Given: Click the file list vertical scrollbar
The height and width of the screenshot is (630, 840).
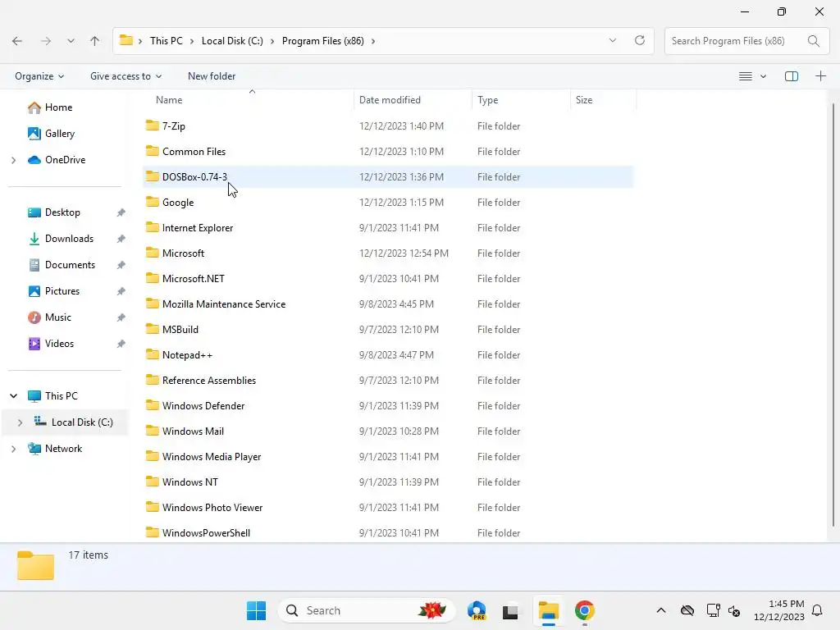Looking at the screenshot, I should pyautogui.click(x=833, y=315).
